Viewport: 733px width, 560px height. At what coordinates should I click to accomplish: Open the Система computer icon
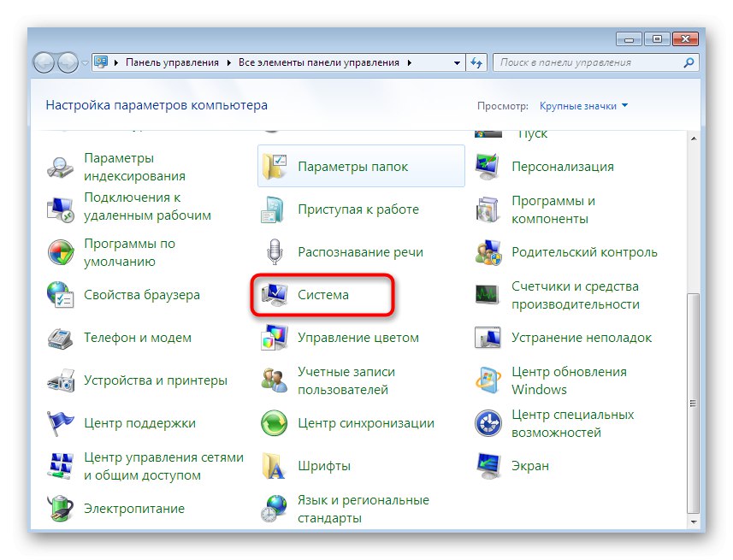[275, 295]
